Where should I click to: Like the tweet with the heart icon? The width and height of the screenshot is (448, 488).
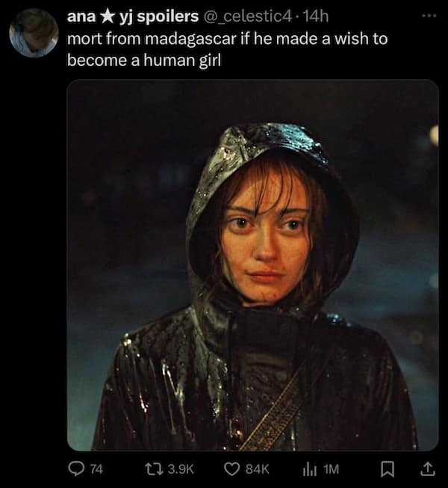point(231,469)
